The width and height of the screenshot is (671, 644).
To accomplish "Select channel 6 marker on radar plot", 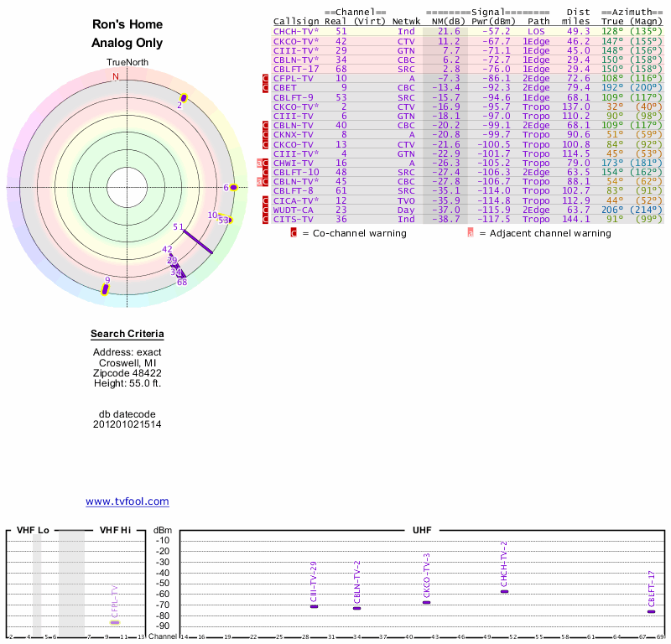I will click(234, 187).
